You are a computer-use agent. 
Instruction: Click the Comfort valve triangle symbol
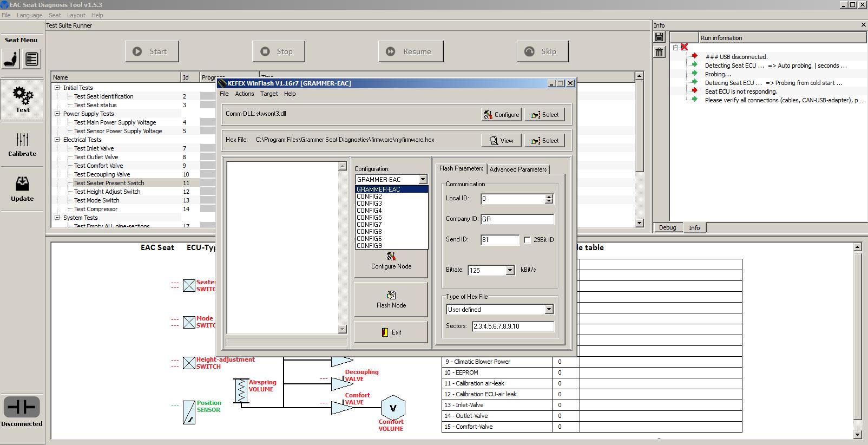coord(342,408)
